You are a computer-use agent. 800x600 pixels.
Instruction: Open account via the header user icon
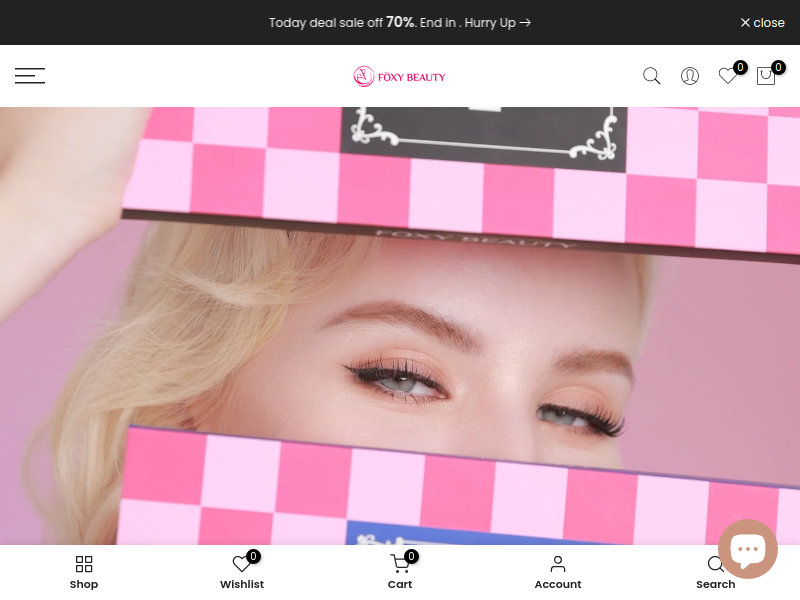pyautogui.click(x=689, y=76)
